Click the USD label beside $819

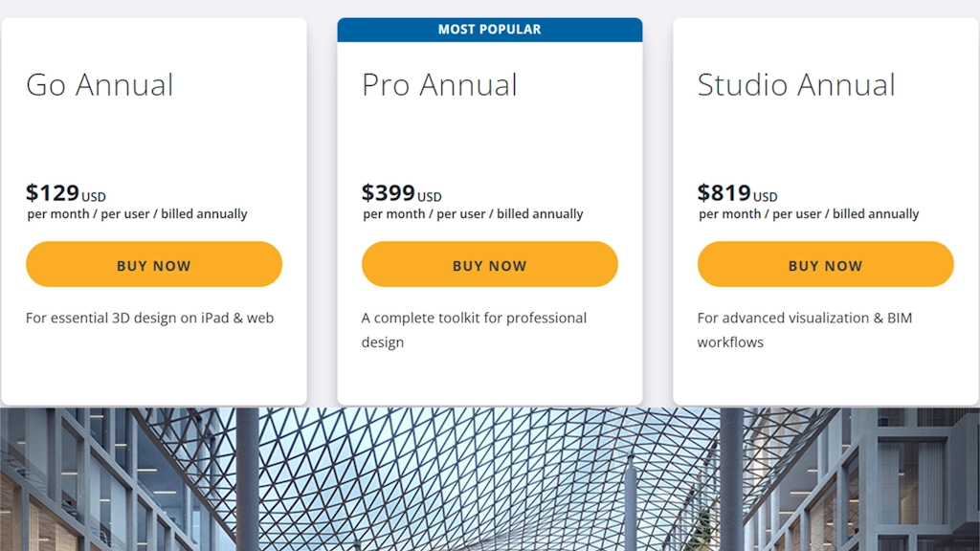766,198
